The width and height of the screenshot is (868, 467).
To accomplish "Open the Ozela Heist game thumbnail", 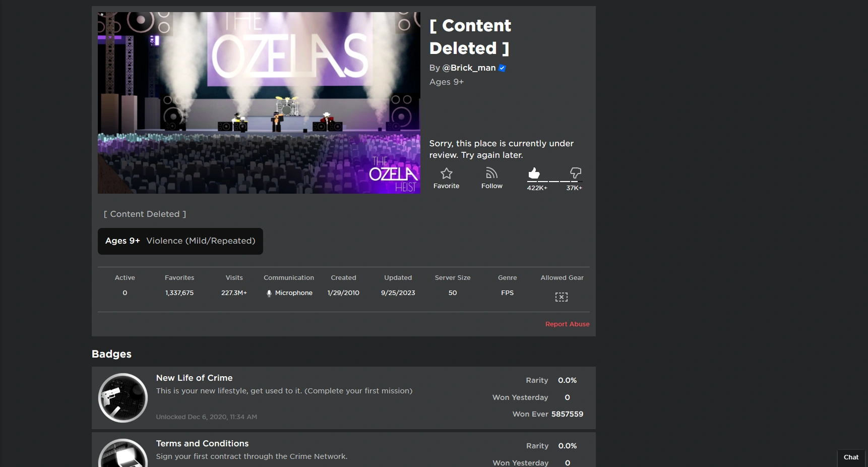I will pyautogui.click(x=259, y=102).
